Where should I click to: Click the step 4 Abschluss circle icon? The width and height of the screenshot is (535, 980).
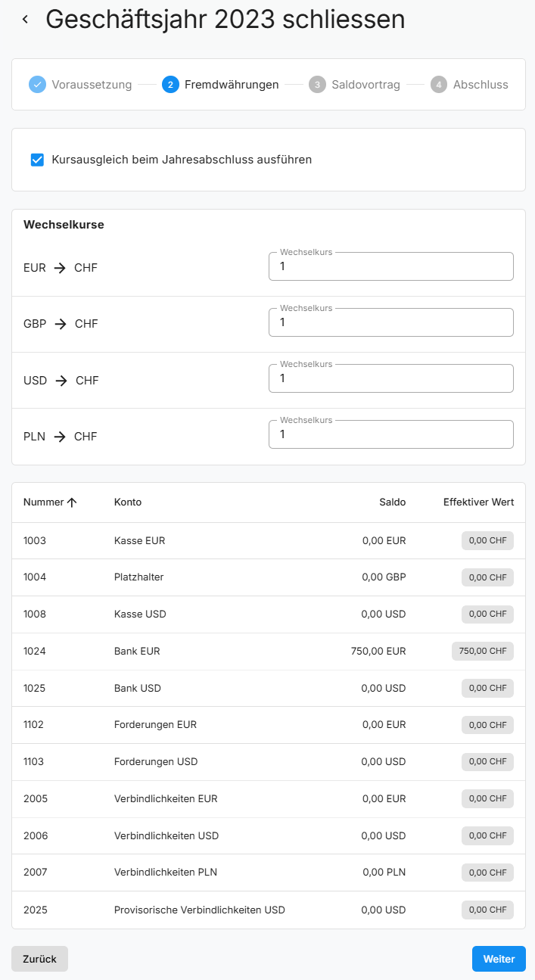439,85
